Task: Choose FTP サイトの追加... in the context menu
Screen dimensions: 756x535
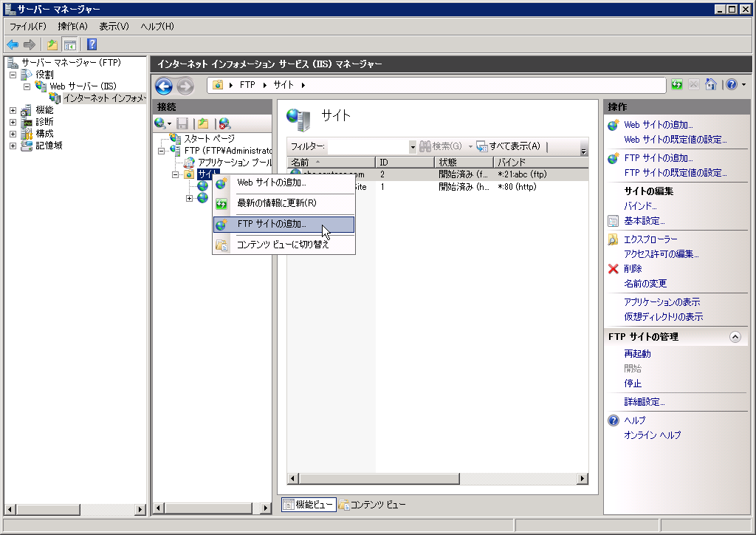Action: [x=283, y=225]
